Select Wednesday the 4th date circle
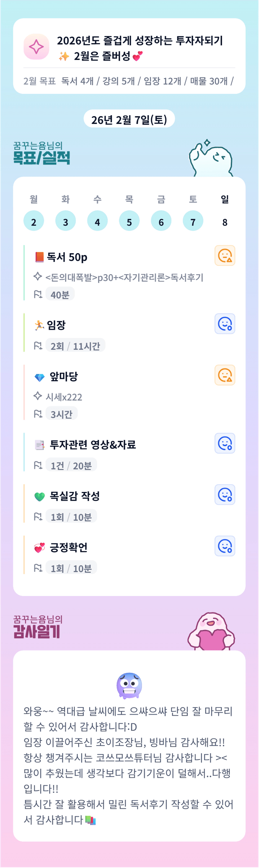Image resolution: width=259 pixels, height=868 pixels. tap(97, 221)
